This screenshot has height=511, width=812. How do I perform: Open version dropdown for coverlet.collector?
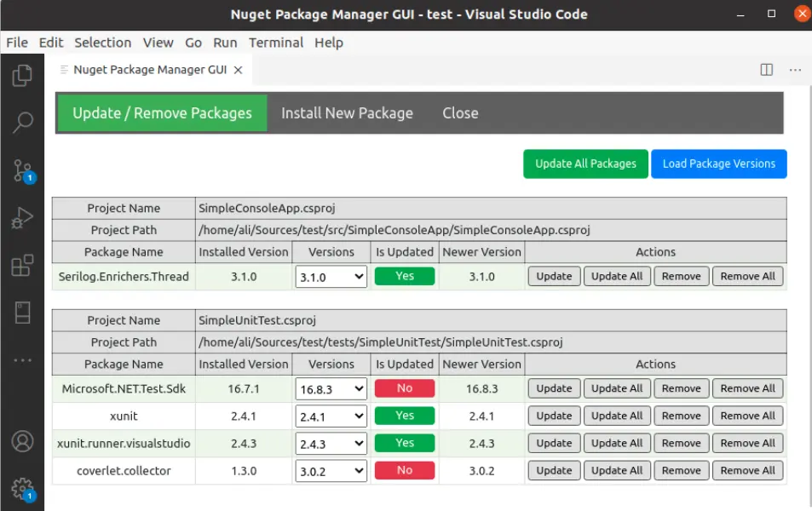tap(331, 470)
